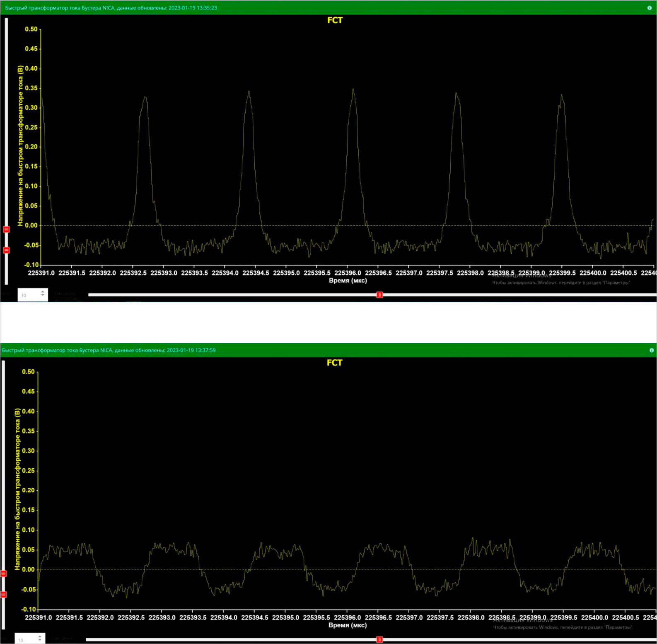
Task: Click red handle on top chart's horizontal slider
Action: (x=379, y=295)
